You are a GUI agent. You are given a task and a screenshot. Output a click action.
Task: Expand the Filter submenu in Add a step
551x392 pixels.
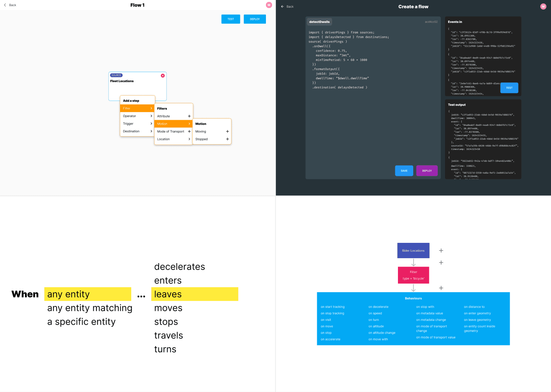point(137,109)
